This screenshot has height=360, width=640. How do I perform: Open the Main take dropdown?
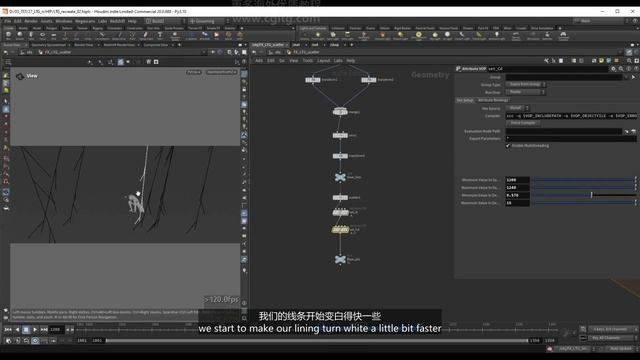(600, 20)
